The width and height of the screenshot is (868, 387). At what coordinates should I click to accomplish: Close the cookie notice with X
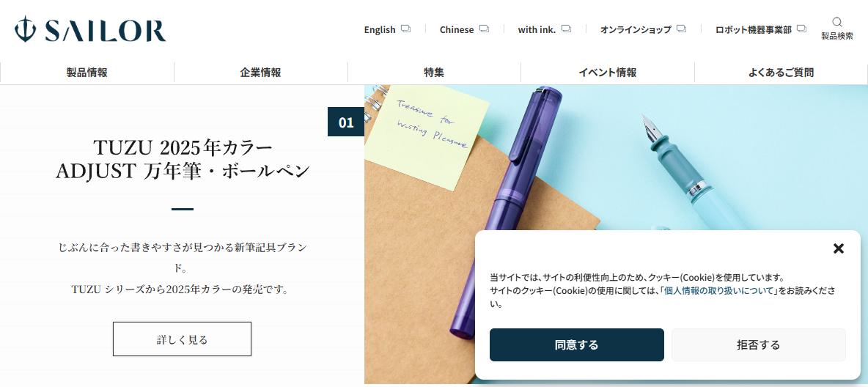[839, 248]
